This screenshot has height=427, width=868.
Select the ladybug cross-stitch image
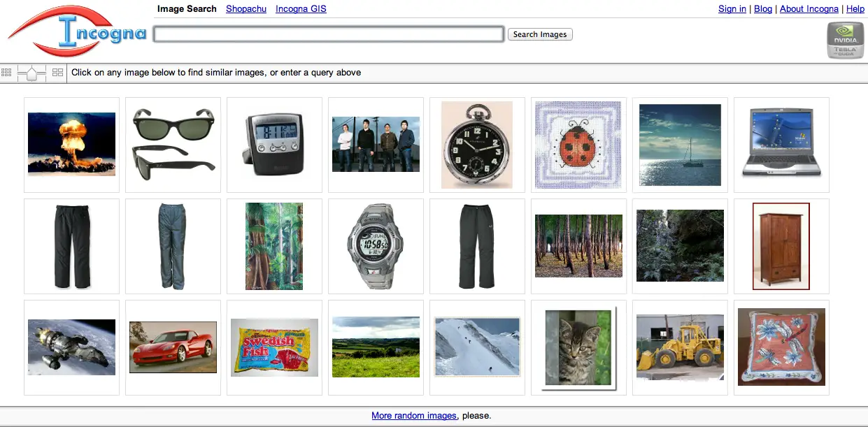point(578,145)
